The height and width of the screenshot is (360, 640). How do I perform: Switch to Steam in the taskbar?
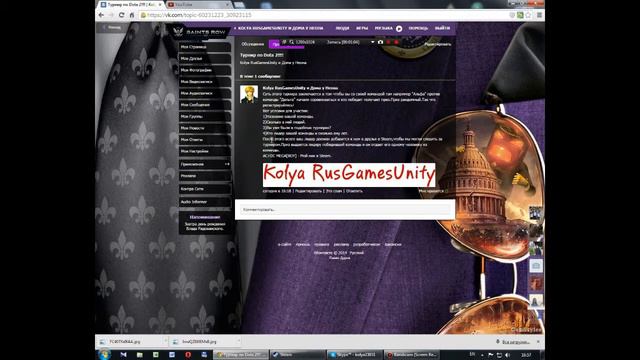point(297,355)
